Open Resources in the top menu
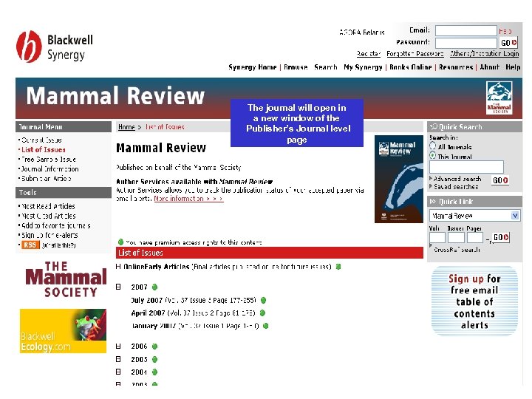This screenshot has height=399, width=532. 456,67
